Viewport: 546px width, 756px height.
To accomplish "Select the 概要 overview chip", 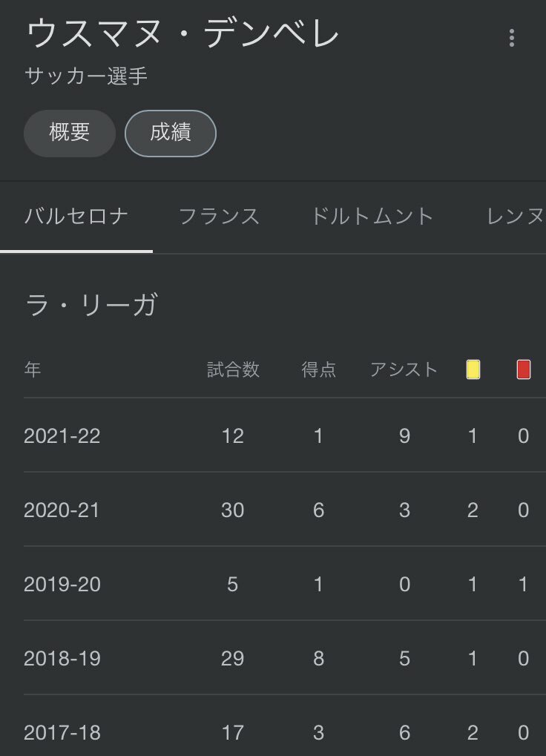I will pyautogui.click(x=70, y=133).
